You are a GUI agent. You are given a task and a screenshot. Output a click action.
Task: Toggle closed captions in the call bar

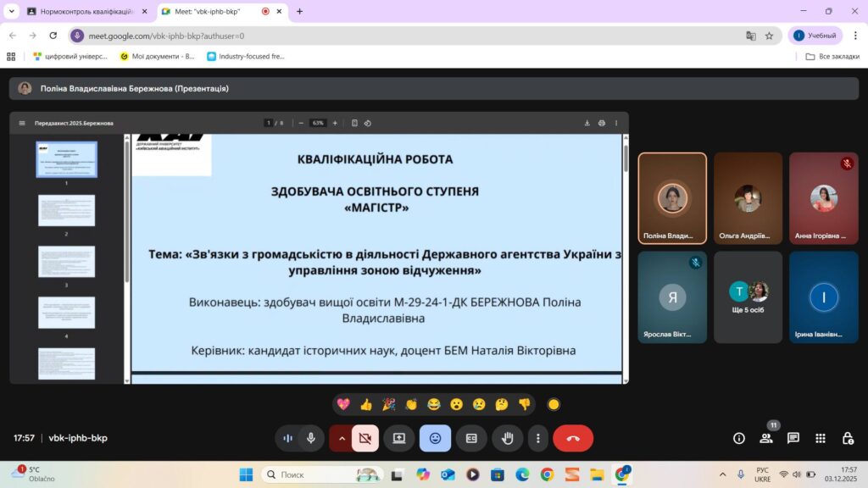pyautogui.click(x=471, y=438)
